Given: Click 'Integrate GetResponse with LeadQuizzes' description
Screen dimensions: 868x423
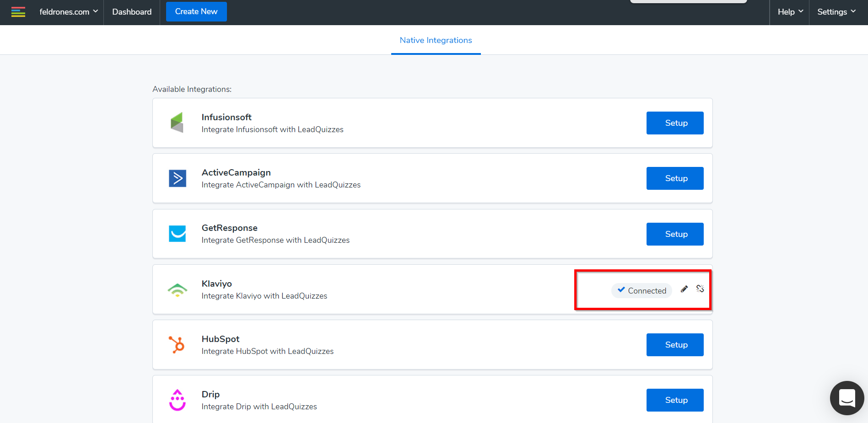Looking at the screenshot, I should 275,240.
